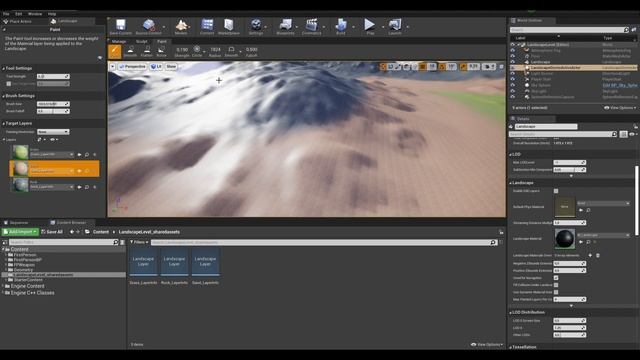Click the folder icon before Content path

87,232
